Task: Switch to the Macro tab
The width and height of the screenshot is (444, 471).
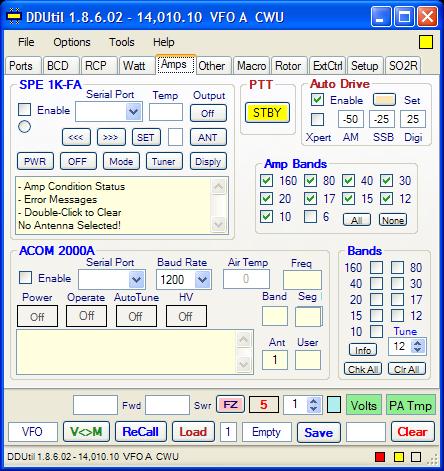Action: 252,66
